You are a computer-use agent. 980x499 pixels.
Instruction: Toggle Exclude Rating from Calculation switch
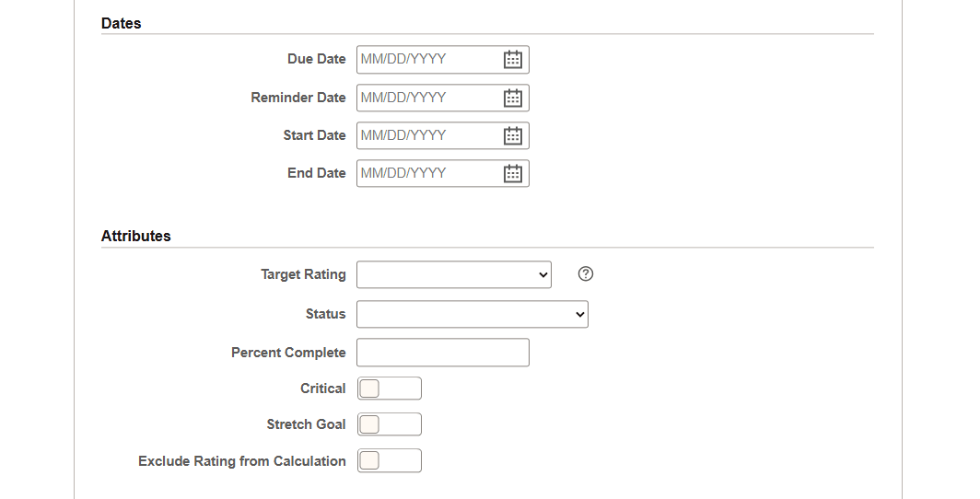coord(389,460)
